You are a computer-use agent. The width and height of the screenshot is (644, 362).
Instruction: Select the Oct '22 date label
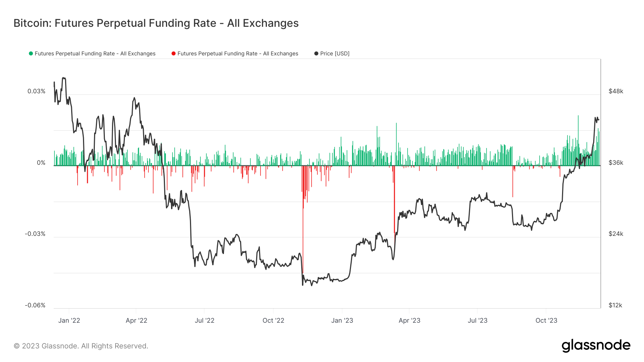click(x=273, y=321)
